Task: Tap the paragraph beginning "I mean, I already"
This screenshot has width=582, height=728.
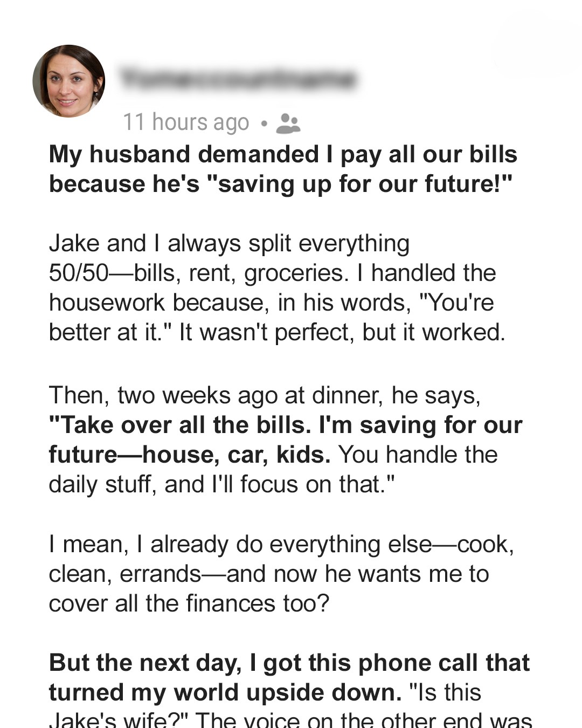Action: (281, 574)
